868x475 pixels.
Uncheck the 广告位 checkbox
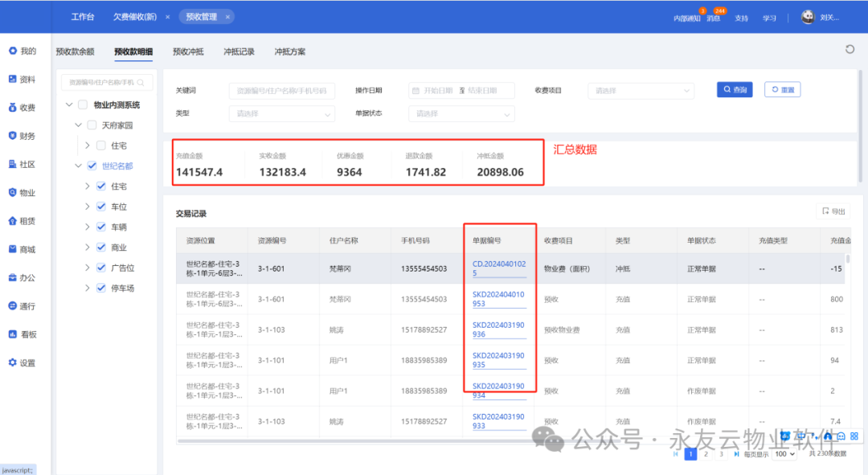point(100,268)
